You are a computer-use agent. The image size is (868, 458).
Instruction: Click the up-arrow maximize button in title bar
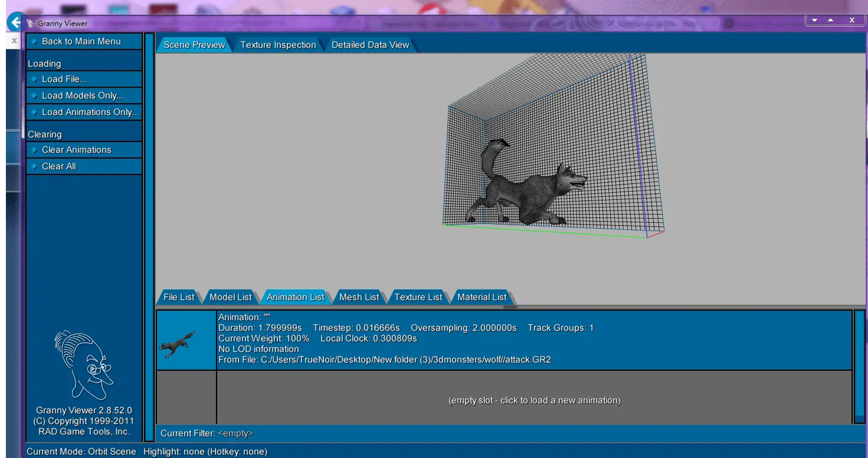tap(831, 20)
